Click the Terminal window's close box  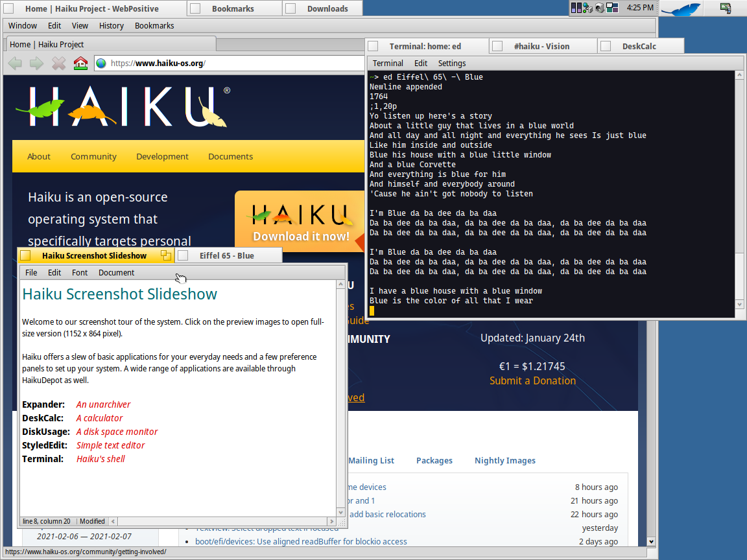(373, 46)
